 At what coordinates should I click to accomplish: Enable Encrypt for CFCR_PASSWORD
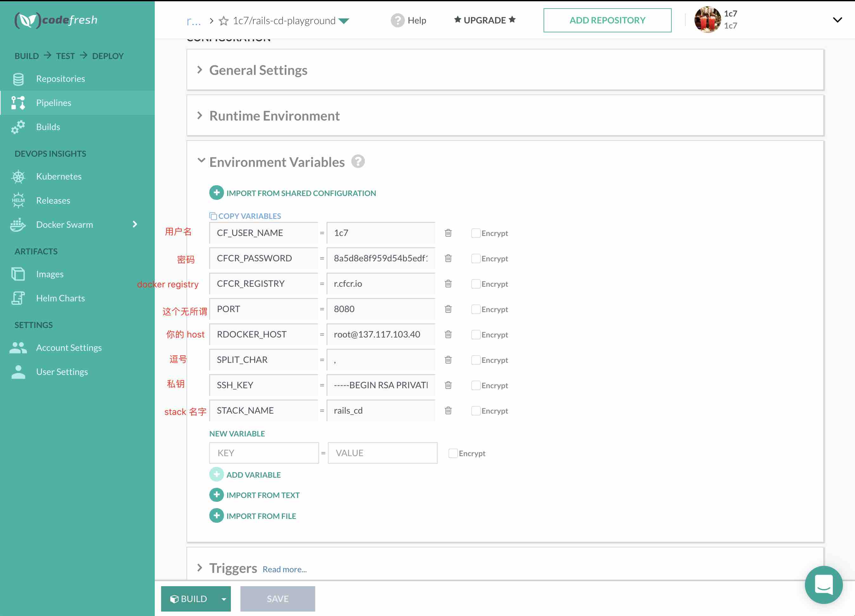tap(476, 258)
